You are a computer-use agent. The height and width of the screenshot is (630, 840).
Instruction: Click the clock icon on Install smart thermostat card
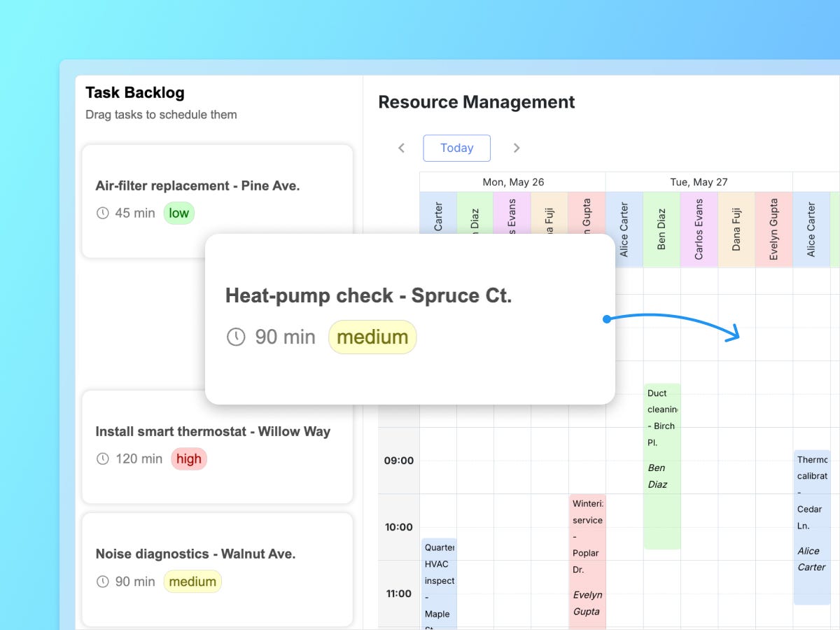pyautogui.click(x=104, y=458)
